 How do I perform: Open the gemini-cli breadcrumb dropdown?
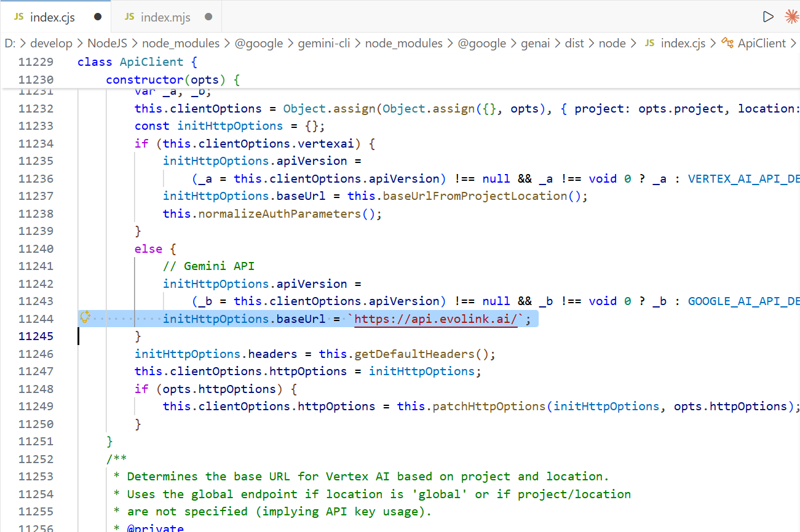[325, 43]
